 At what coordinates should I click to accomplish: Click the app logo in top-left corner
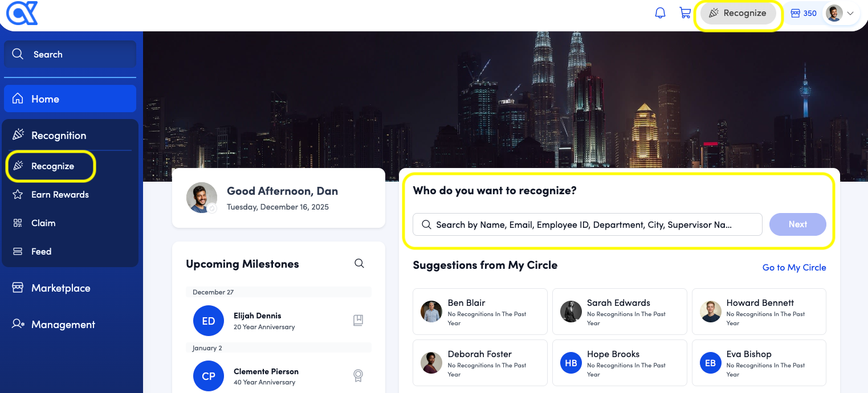(22, 13)
